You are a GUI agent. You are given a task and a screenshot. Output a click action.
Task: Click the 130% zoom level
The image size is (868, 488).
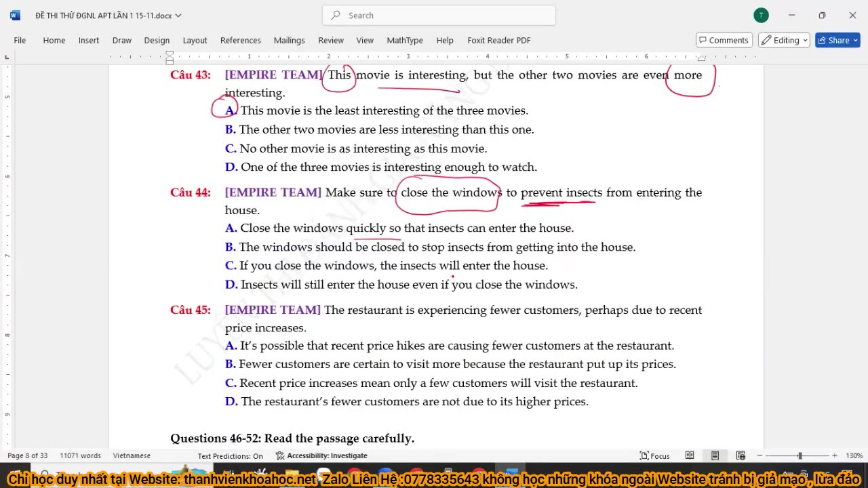[854, 455]
